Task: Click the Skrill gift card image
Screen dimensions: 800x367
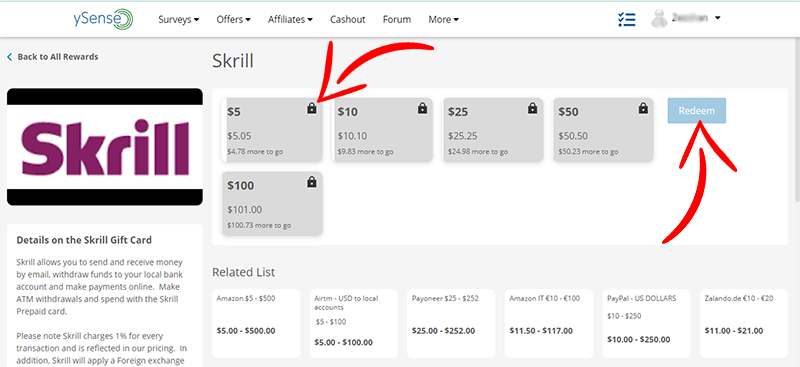Action: (x=105, y=147)
